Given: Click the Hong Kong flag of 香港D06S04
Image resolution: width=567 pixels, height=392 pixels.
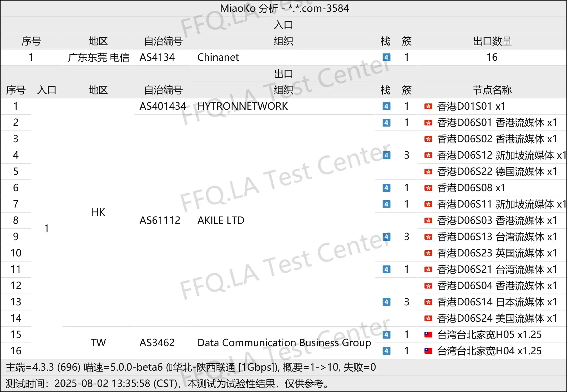Looking at the screenshot, I should pyautogui.click(x=428, y=286).
